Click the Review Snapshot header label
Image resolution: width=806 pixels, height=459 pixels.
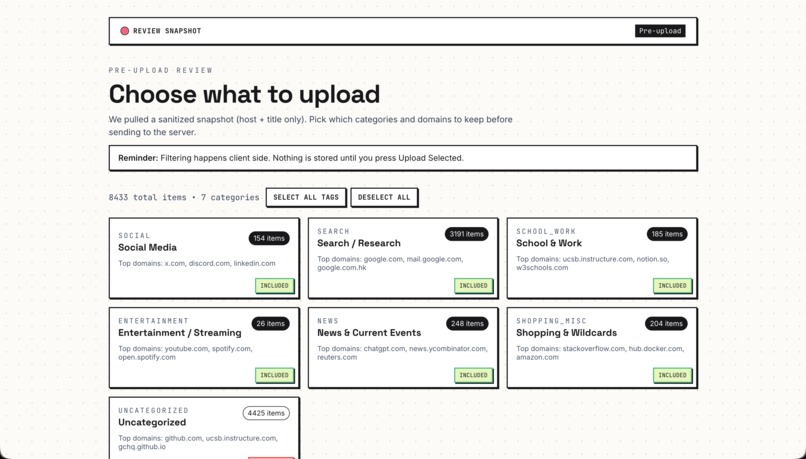[x=167, y=31]
